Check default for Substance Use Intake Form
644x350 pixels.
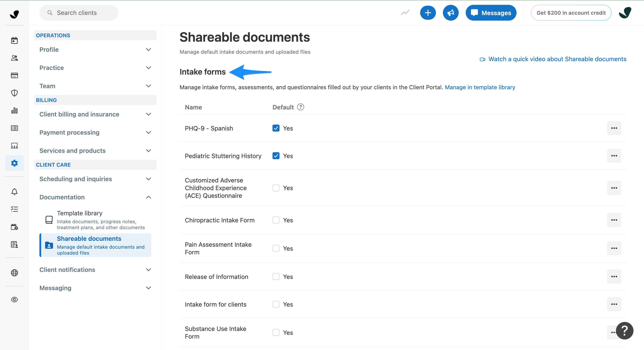276,332
